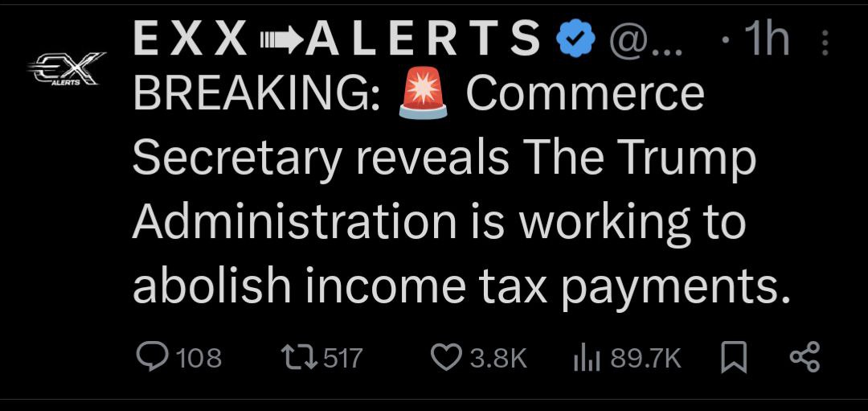Click the 89.7K views count
This screenshot has width=868, height=411.
[x=645, y=357]
